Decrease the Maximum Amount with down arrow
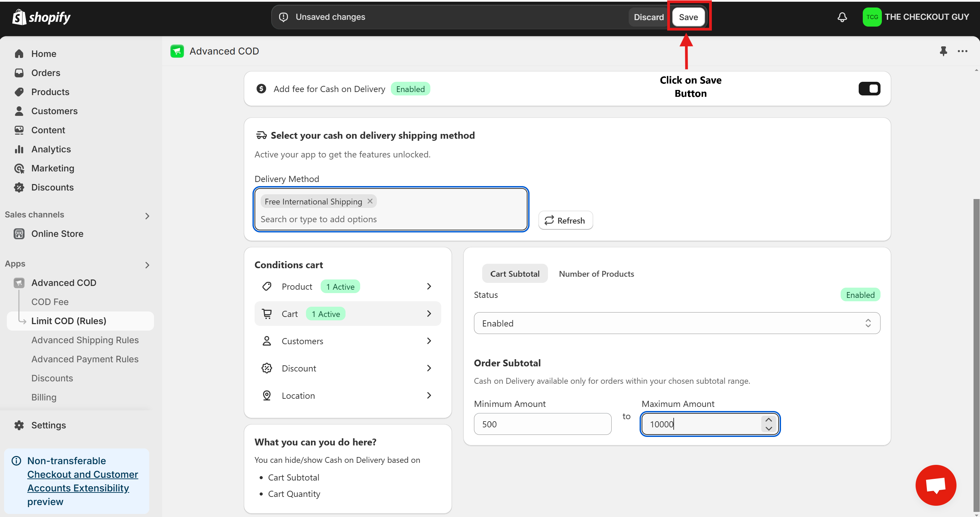 point(768,428)
